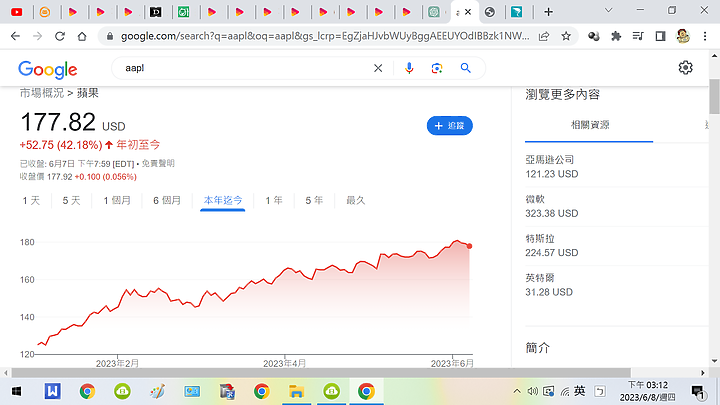This screenshot has height=405, width=720.
Task: Click the Google logo
Action: point(48,69)
